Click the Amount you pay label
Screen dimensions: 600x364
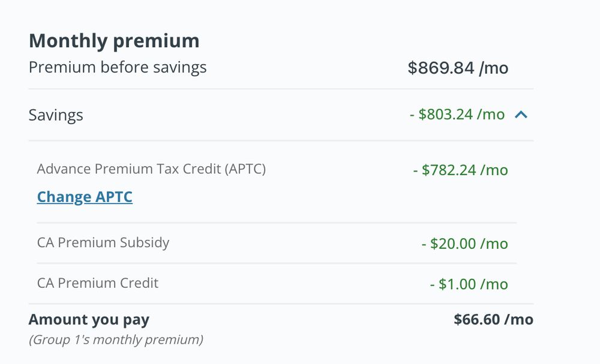[89, 320]
